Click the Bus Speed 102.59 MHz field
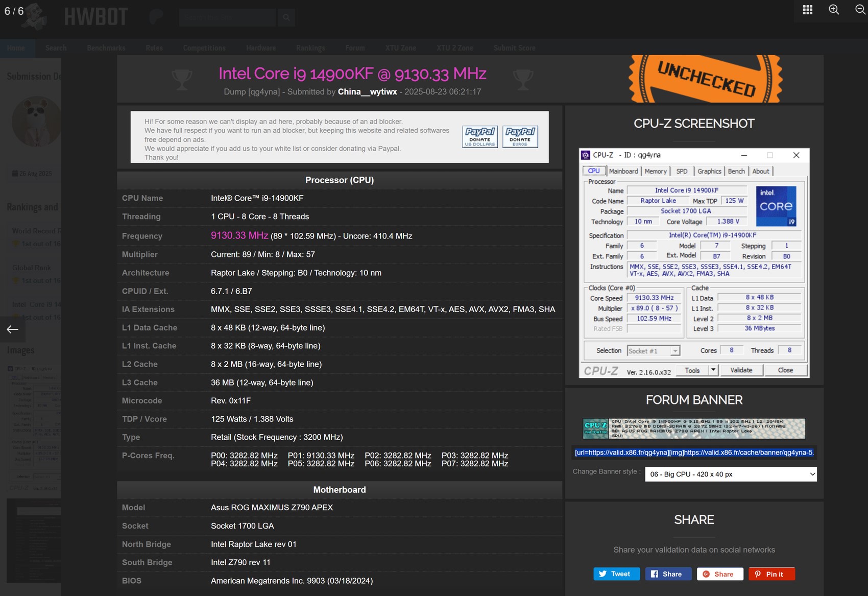868x596 pixels. (654, 319)
